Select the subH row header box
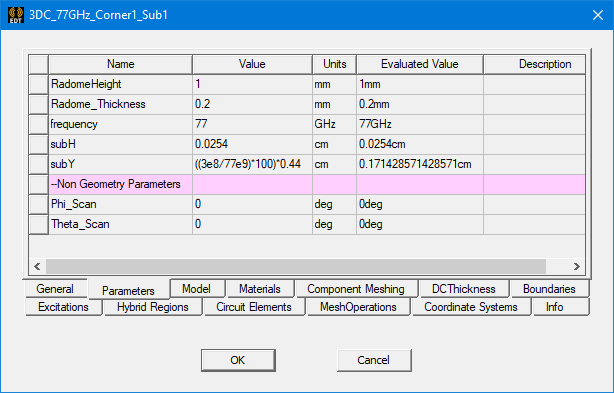 point(39,144)
